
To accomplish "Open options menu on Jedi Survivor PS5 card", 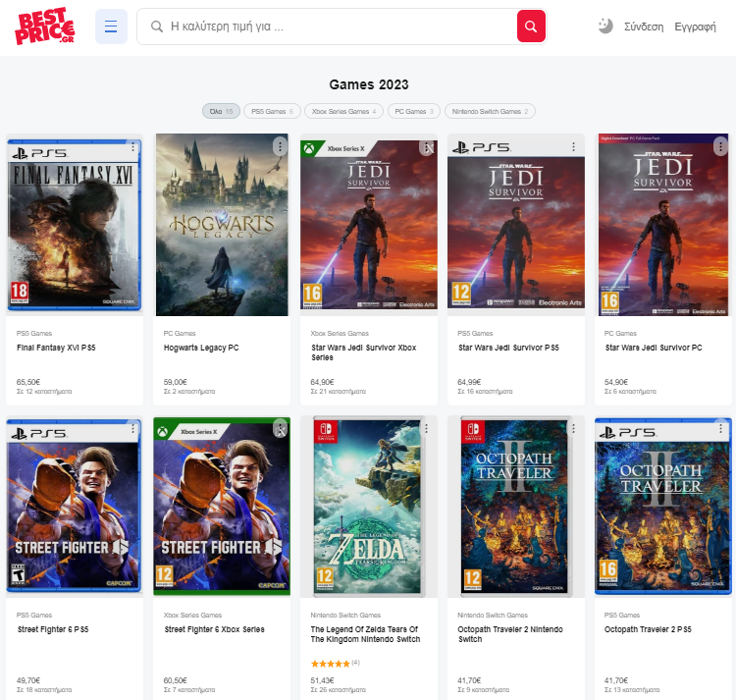I will coord(573,147).
